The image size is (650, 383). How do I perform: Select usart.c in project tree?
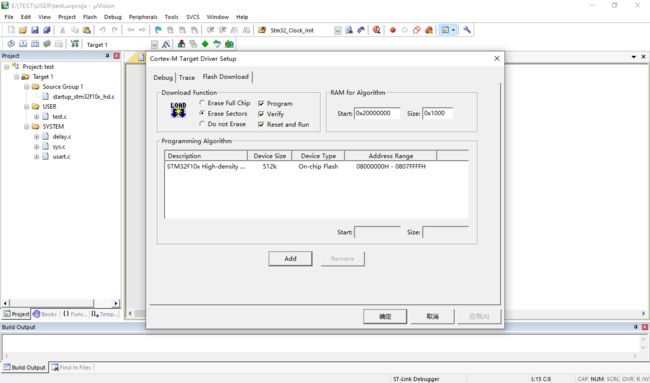(61, 156)
